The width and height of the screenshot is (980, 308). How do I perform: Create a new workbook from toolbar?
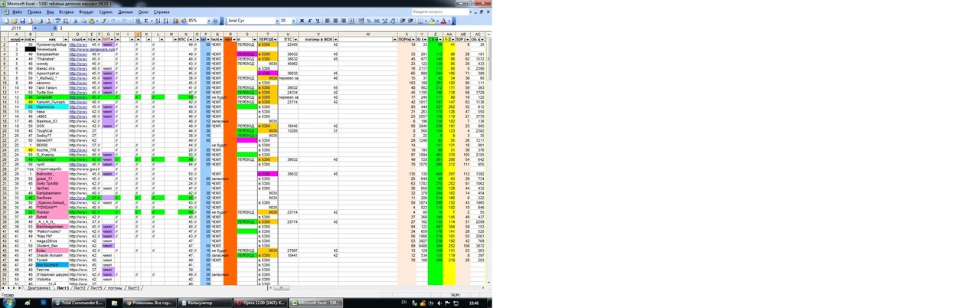tap(7, 21)
